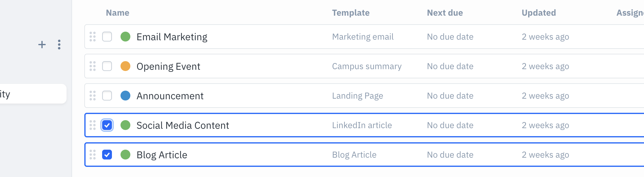
Task: Click the drag handle beside Email Marketing
Action: click(92, 37)
